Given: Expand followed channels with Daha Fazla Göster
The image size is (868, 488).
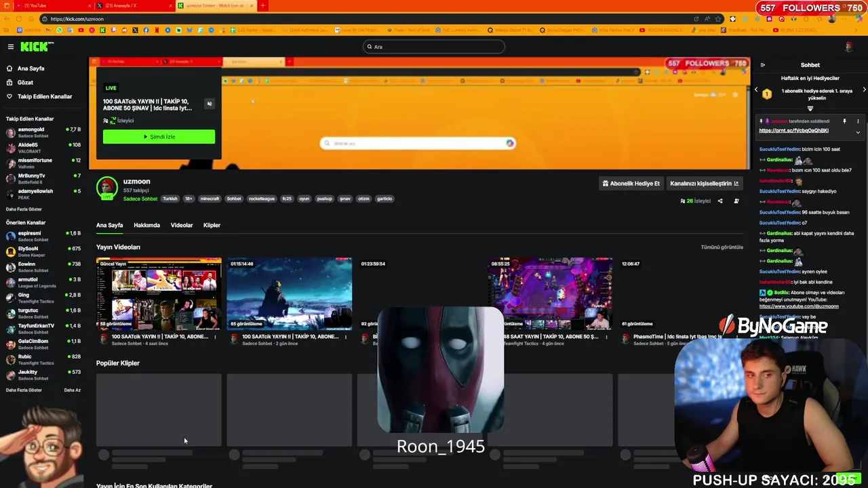Looking at the screenshot, I should (x=24, y=209).
